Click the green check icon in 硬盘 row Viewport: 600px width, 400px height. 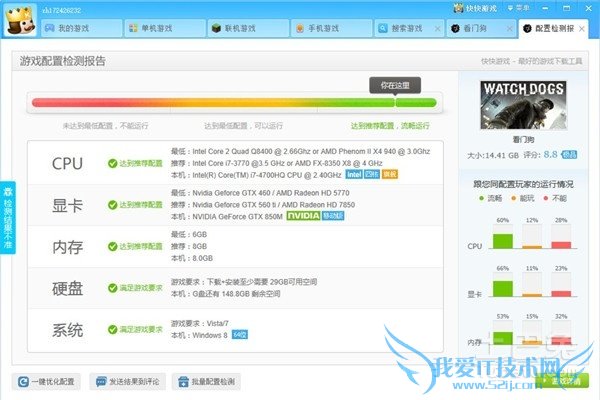point(112,287)
